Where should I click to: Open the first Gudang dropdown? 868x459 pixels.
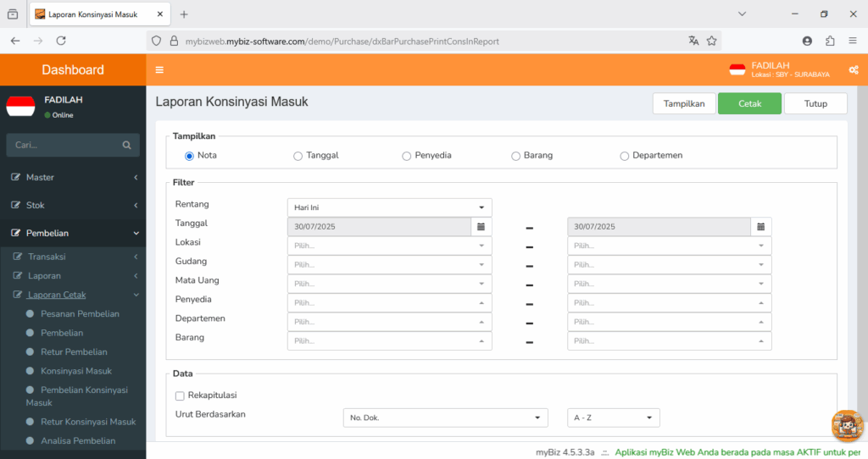pos(390,265)
